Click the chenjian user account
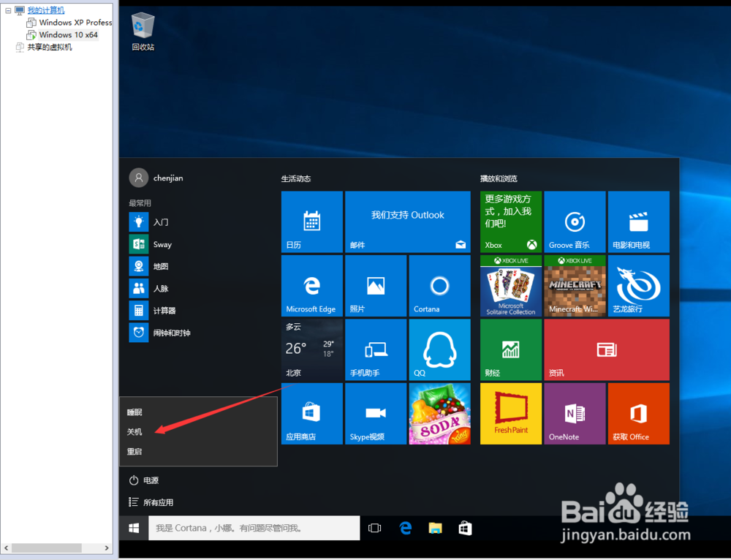Screen dimensions: 731x560 click(156, 178)
